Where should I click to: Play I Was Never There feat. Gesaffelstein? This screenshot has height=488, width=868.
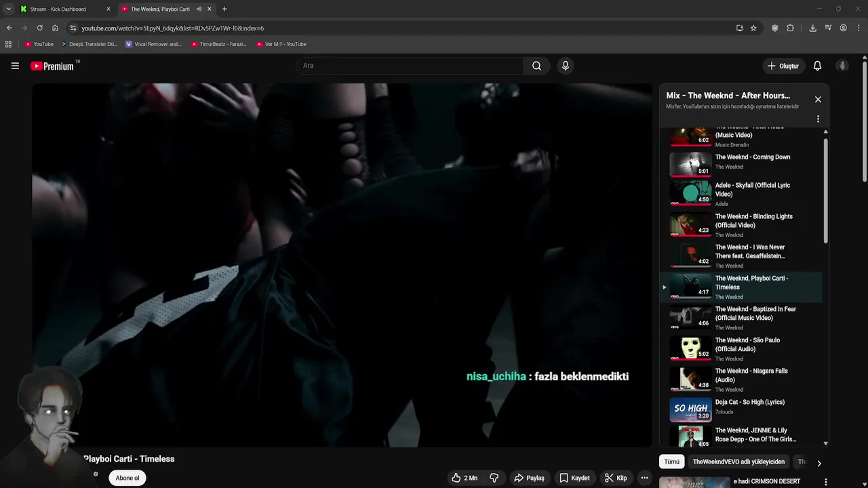tap(743, 256)
